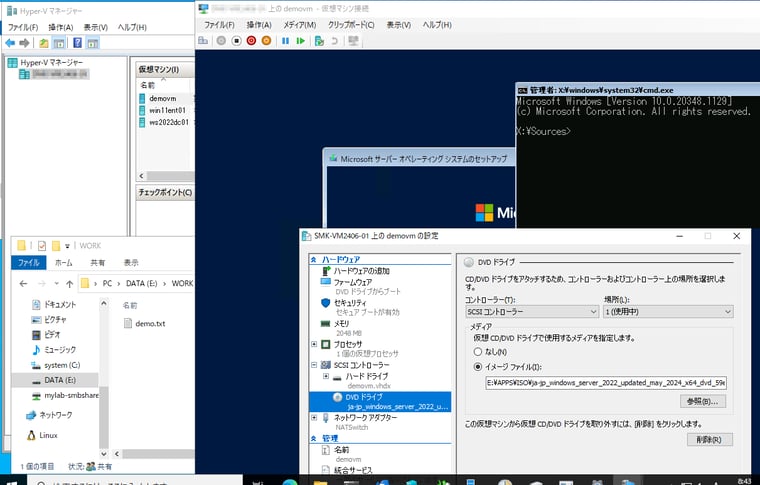Screen dimensions: 760x485
Task: Click the image file path input field
Action: (x=606, y=383)
